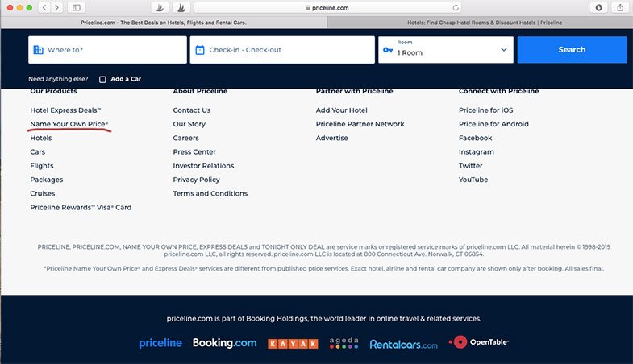Click the priceline.com address bar
The width and height of the screenshot is (633, 364).
[x=327, y=8]
